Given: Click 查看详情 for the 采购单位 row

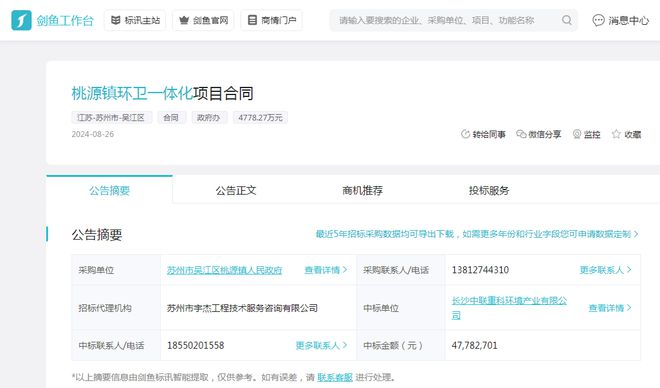Looking at the screenshot, I should [x=326, y=270].
